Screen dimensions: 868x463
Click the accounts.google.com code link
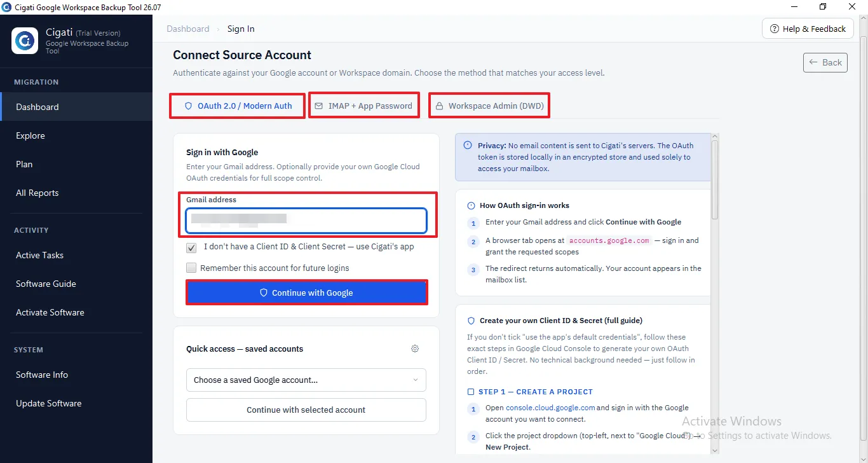[609, 240]
